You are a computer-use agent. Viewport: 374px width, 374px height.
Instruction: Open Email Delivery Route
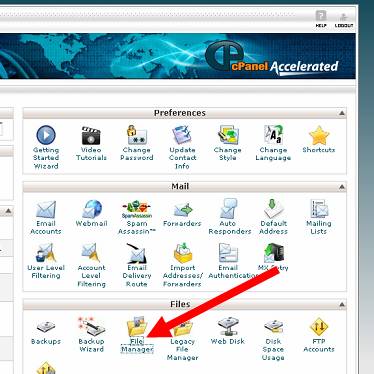tap(137, 265)
